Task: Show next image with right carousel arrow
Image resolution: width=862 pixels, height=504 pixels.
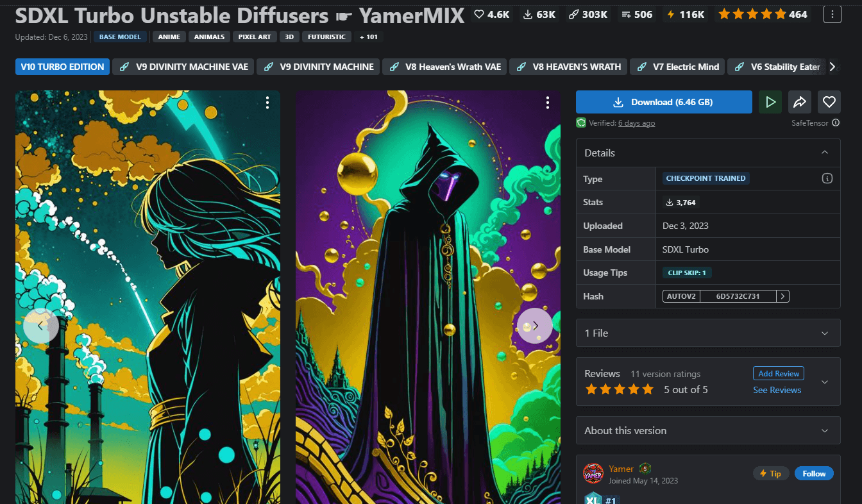Action: tap(535, 326)
